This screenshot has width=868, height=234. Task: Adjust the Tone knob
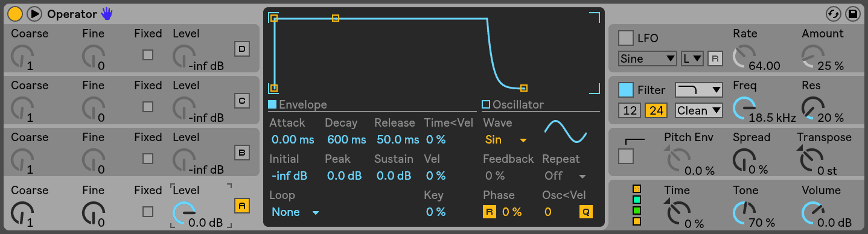[x=744, y=213]
